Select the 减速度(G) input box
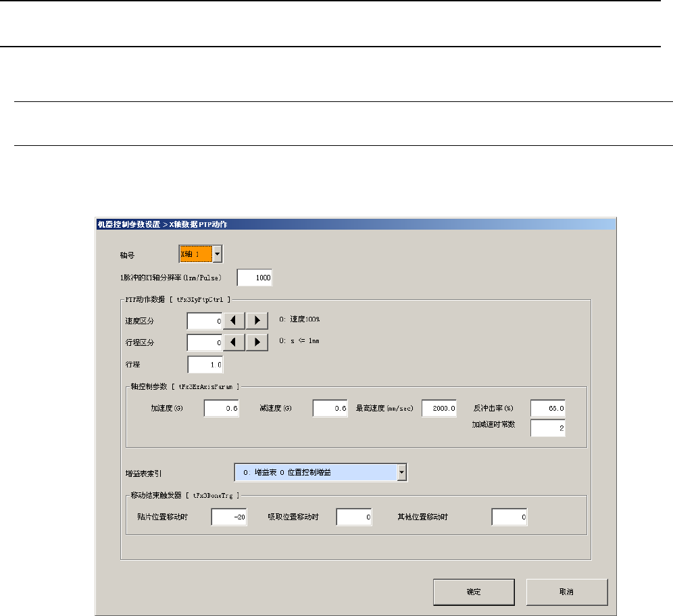The height and width of the screenshot is (616, 673). 330,409
